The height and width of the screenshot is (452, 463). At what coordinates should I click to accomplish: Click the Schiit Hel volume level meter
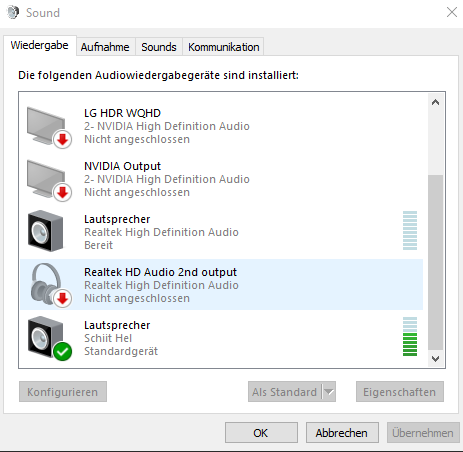(410, 336)
